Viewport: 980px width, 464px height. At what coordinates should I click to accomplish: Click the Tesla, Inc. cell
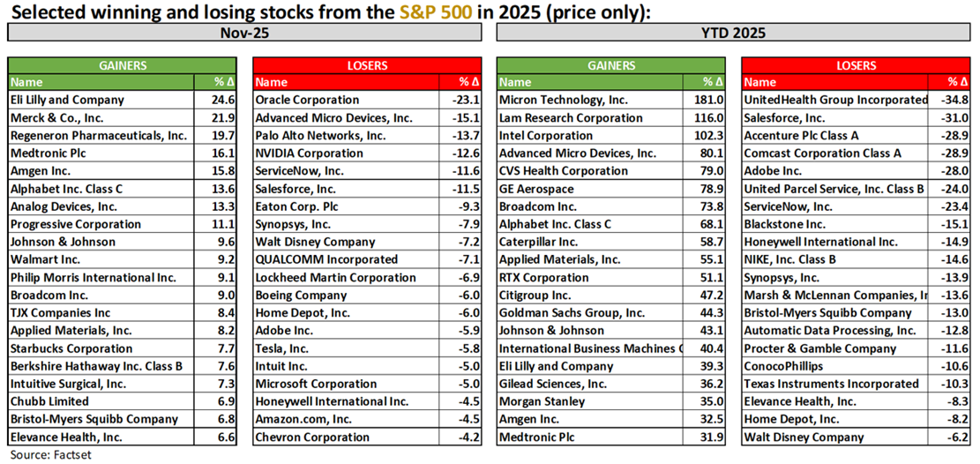click(x=281, y=348)
